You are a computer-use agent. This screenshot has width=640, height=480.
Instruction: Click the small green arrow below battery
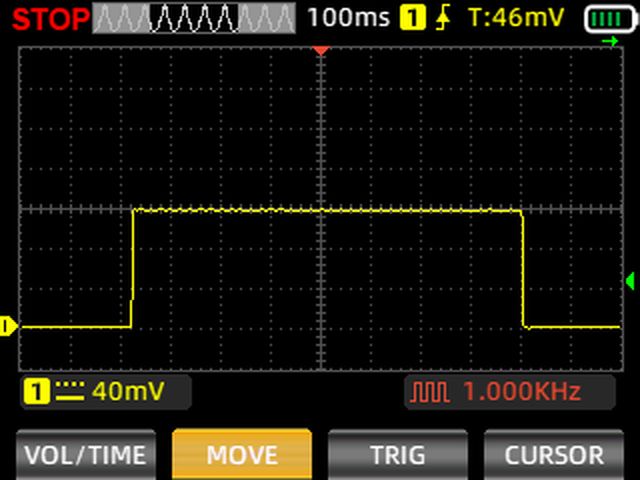point(610,41)
